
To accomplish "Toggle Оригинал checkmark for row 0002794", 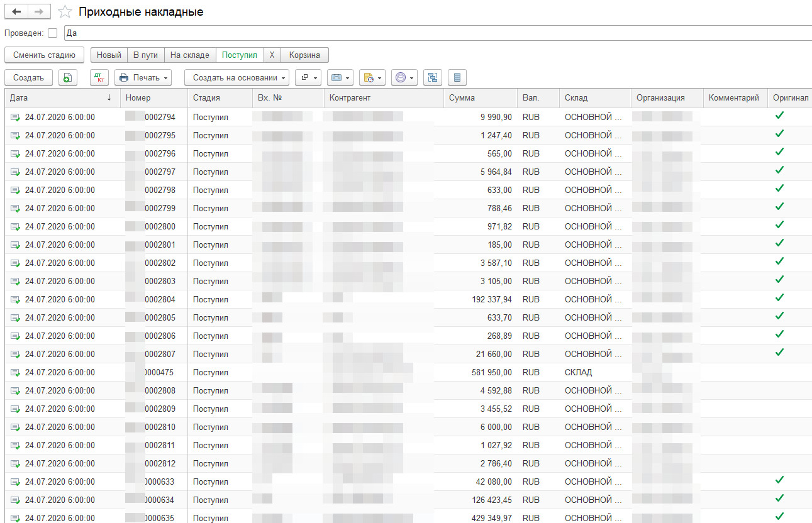I will (779, 116).
